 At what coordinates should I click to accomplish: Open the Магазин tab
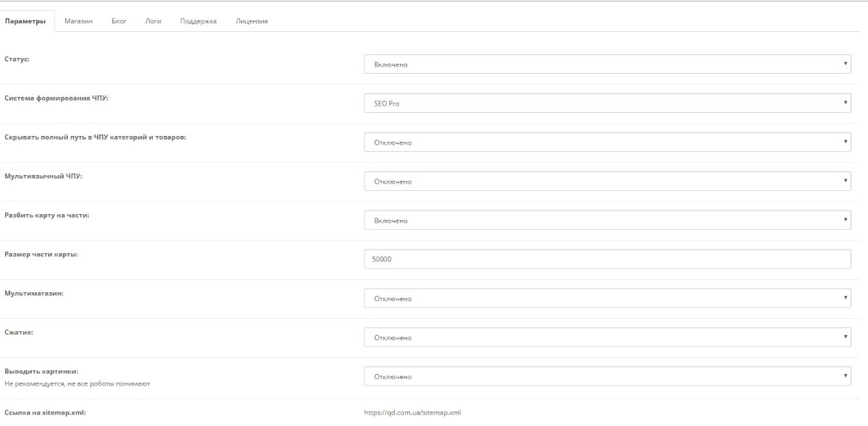(79, 21)
